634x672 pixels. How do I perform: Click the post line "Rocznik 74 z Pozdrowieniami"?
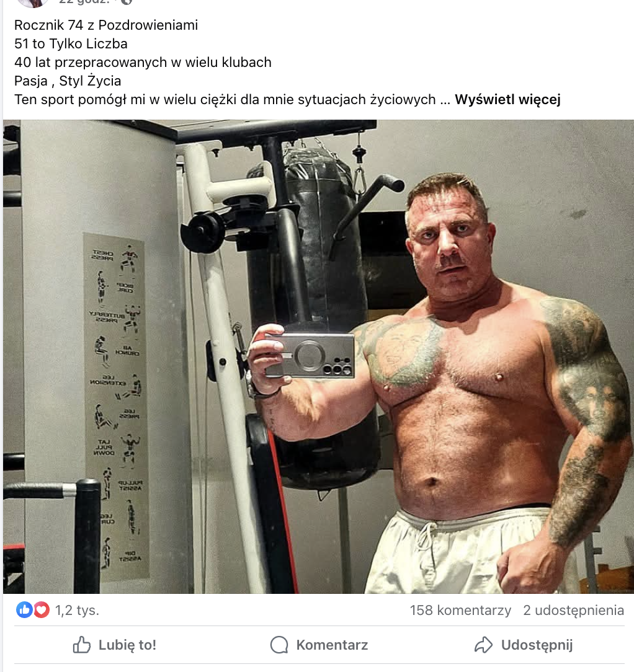[106, 25]
